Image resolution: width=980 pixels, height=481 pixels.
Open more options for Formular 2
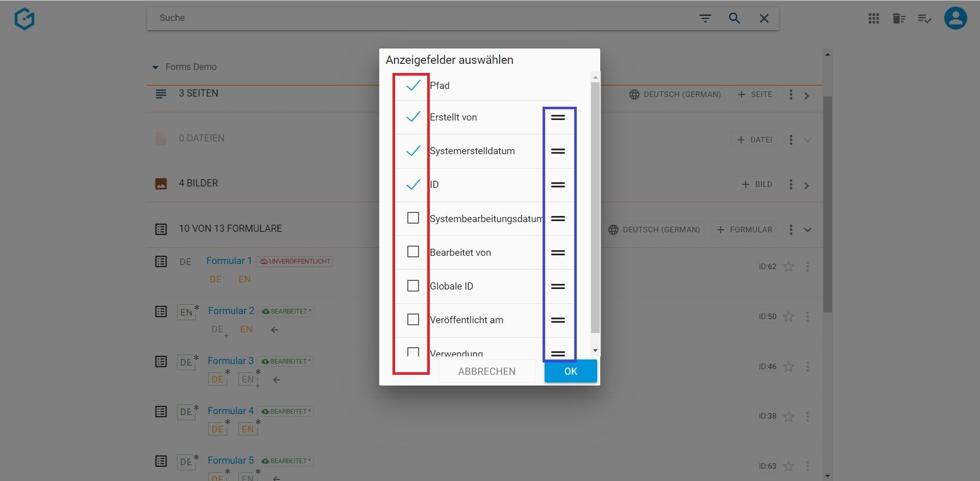point(807,317)
